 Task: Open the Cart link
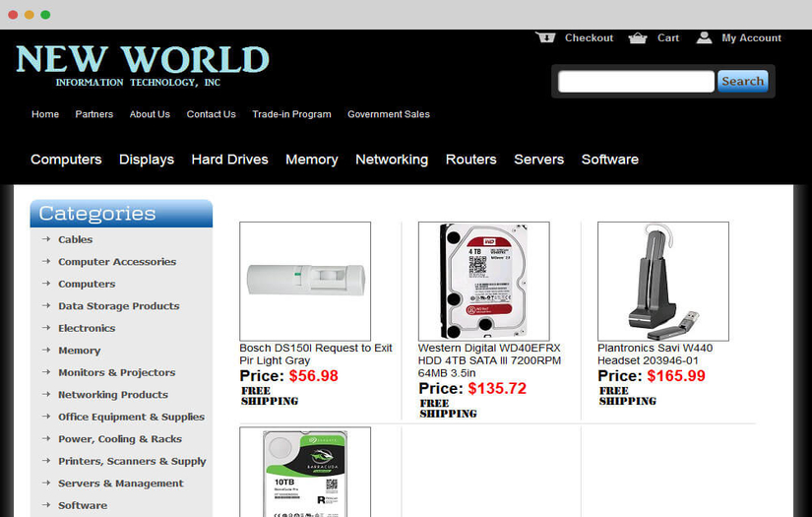[668, 37]
